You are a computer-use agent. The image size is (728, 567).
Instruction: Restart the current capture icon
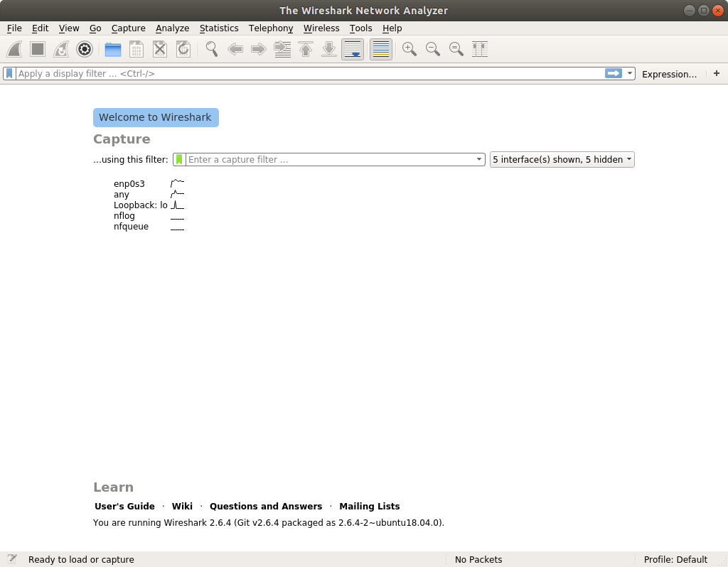point(61,49)
